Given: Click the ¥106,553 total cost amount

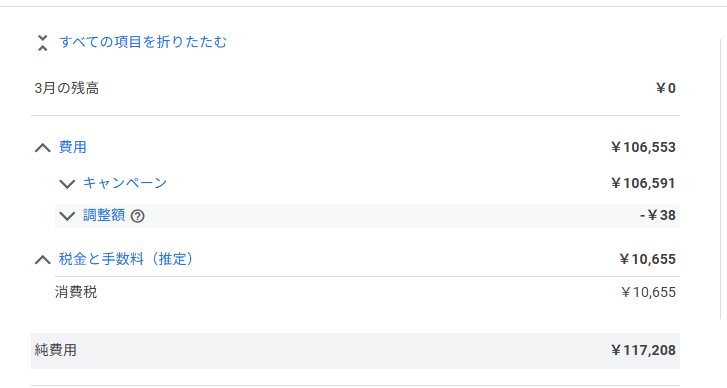Looking at the screenshot, I should coord(643,147).
